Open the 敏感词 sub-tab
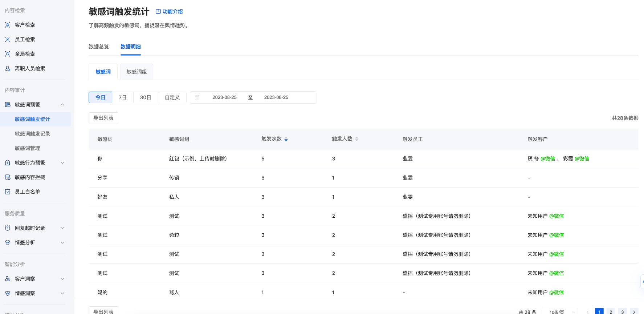The width and height of the screenshot is (644, 314). click(103, 72)
